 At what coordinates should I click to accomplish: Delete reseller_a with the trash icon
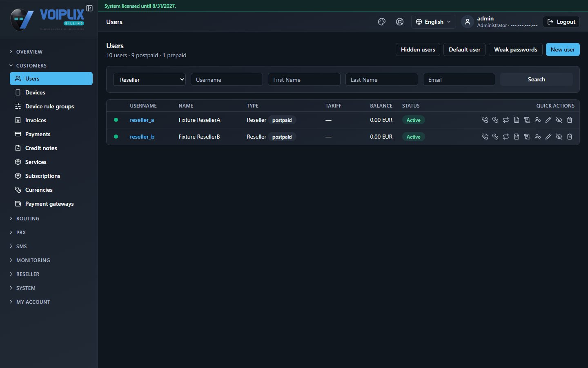coord(570,120)
